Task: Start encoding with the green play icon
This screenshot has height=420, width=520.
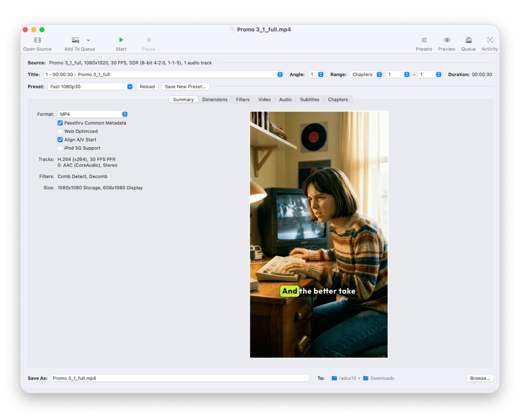Action: point(121,40)
